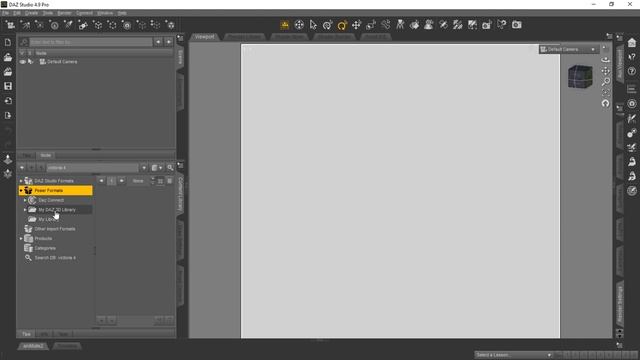The height and width of the screenshot is (360, 640).
Task: Click the Save floppy-disk icon
Action: (8, 86)
